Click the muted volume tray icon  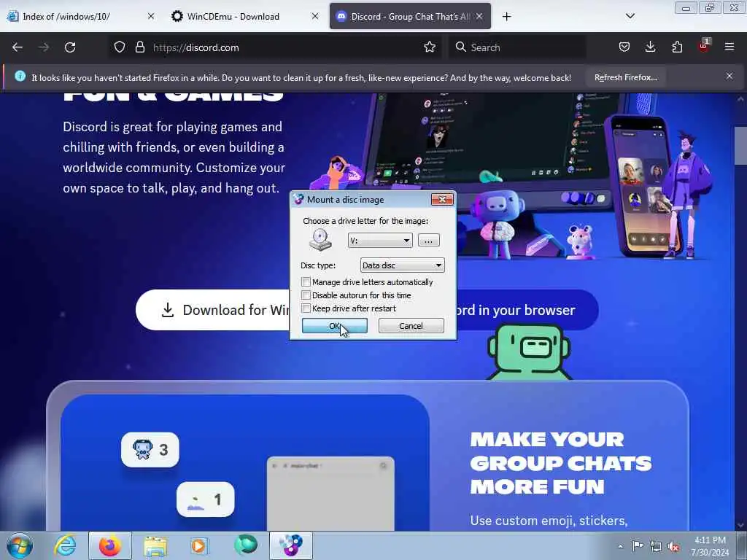tap(673, 547)
